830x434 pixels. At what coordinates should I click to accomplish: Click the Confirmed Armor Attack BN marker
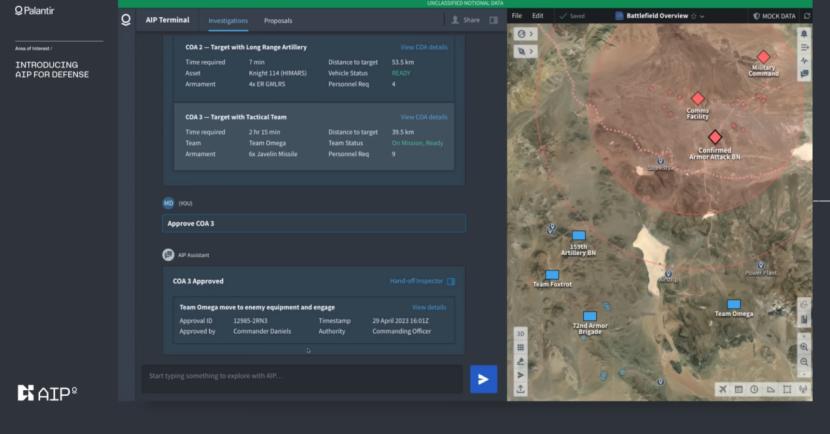[715, 137]
